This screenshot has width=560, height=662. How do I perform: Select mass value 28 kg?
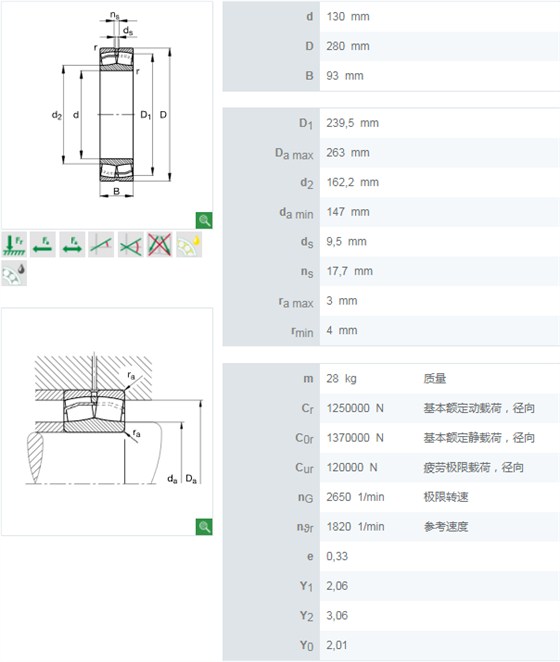[x=341, y=378]
